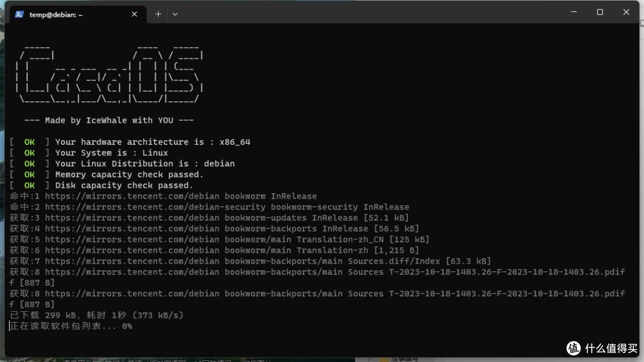Click the package list reading 0% progress line

pos(71,326)
